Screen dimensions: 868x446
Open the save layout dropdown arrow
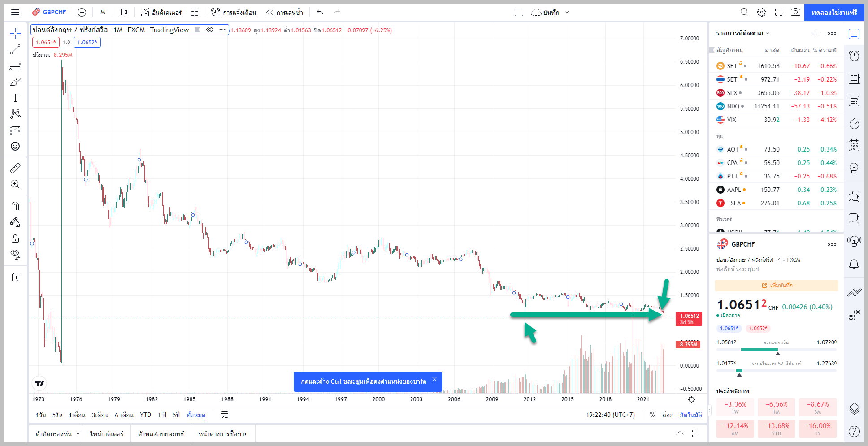coord(567,12)
